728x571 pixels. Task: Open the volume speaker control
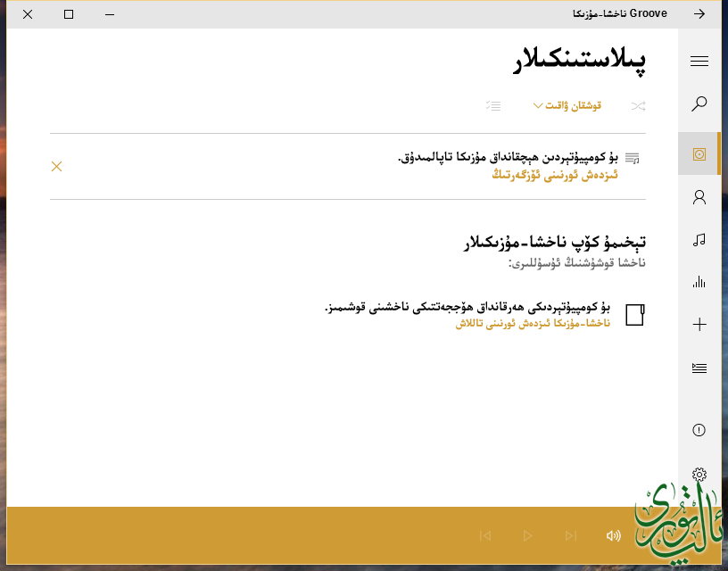click(x=613, y=535)
